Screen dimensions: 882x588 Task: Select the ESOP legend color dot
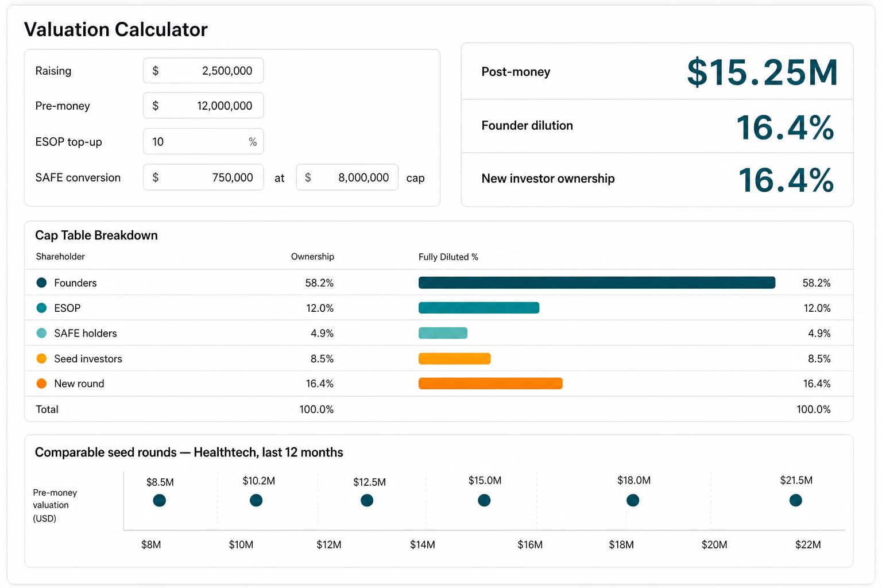click(x=41, y=308)
